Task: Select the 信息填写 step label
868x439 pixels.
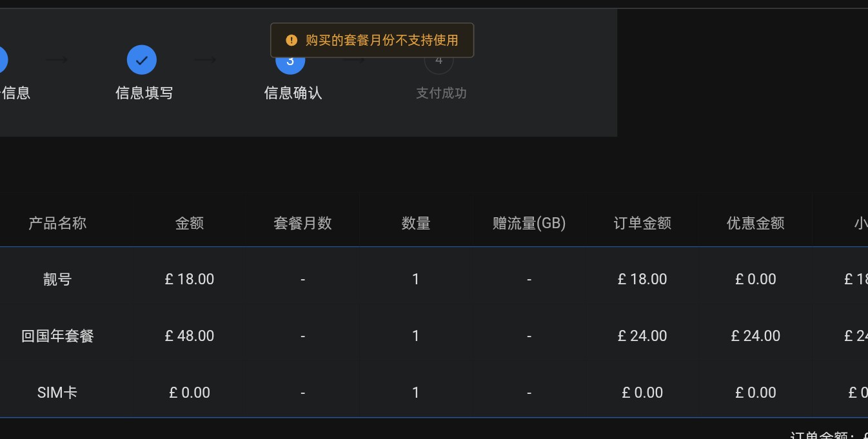Action: point(144,93)
